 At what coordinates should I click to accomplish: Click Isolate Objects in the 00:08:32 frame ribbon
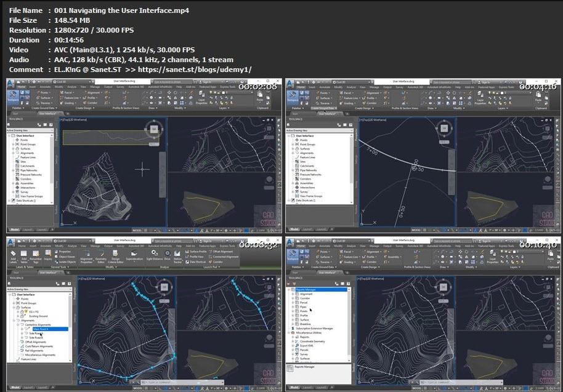(x=65, y=262)
